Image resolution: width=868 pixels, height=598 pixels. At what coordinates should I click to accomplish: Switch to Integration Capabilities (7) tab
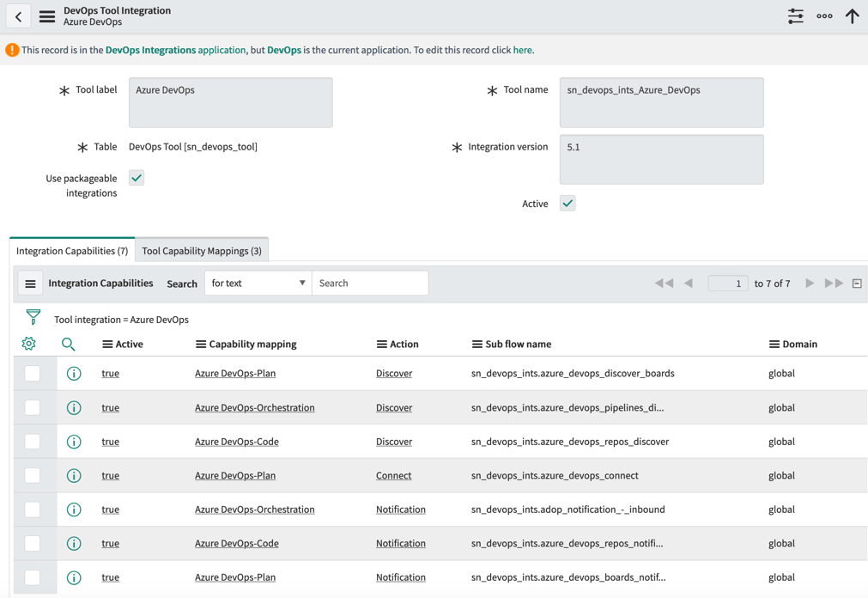point(72,251)
